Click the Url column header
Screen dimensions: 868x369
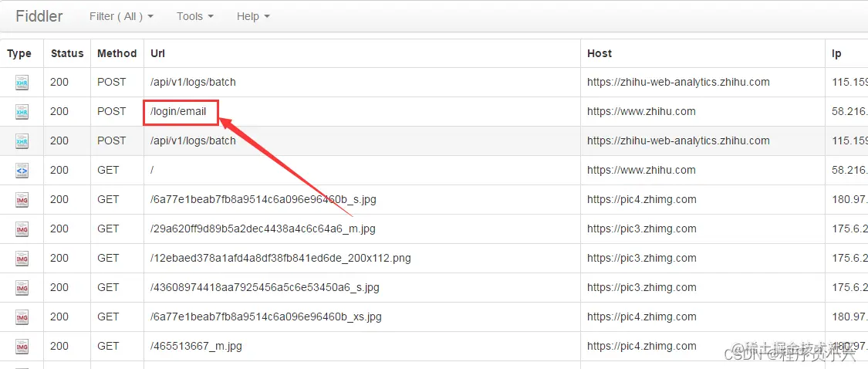pyautogui.click(x=157, y=54)
